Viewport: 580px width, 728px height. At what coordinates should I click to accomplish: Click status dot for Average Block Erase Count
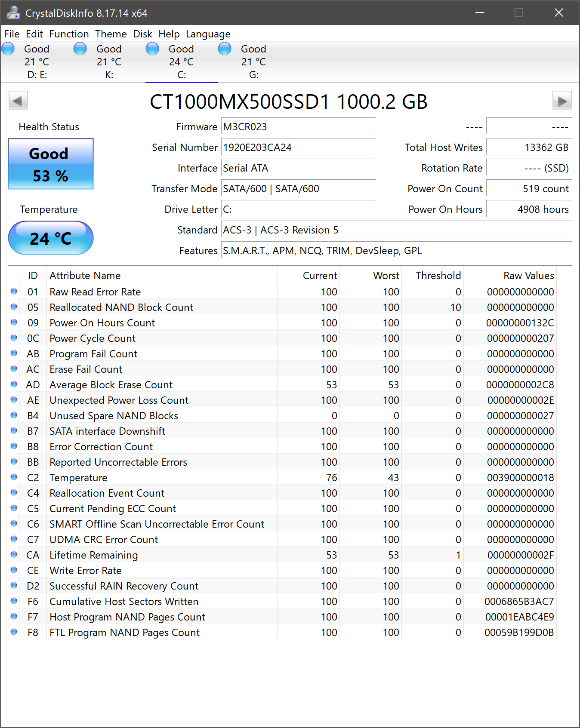pyautogui.click(x=14, y=384)
